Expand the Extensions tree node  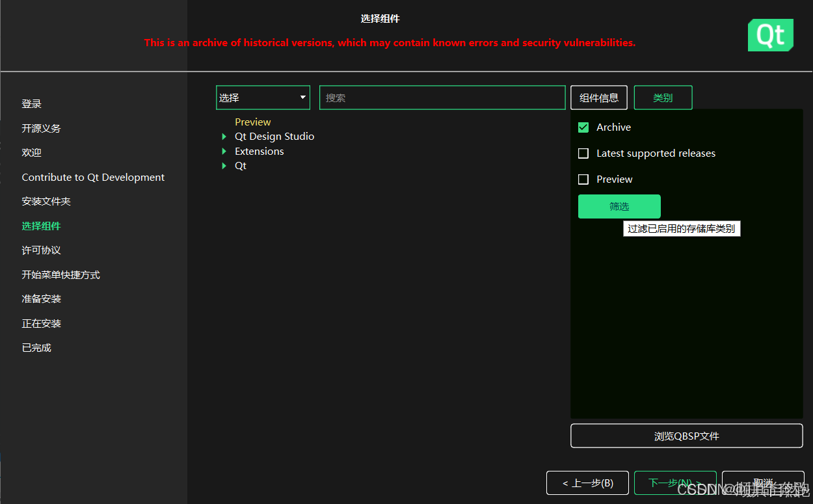(x=224, y=151)
